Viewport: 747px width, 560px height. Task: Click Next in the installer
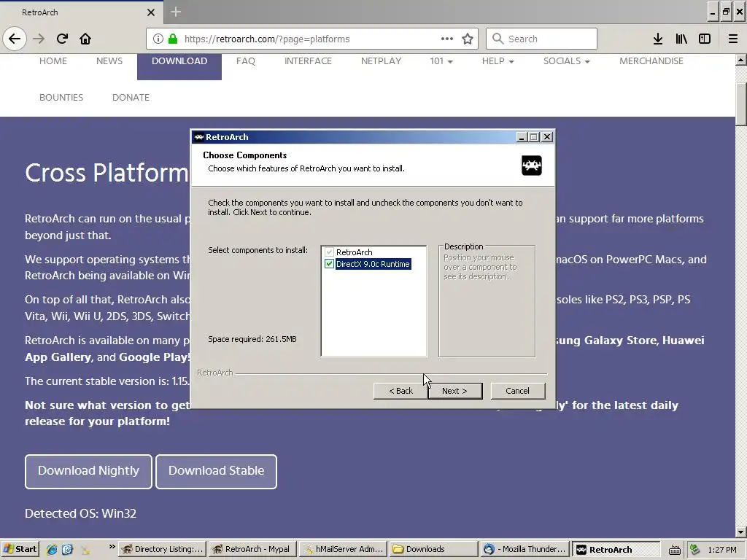coord(455,391)
